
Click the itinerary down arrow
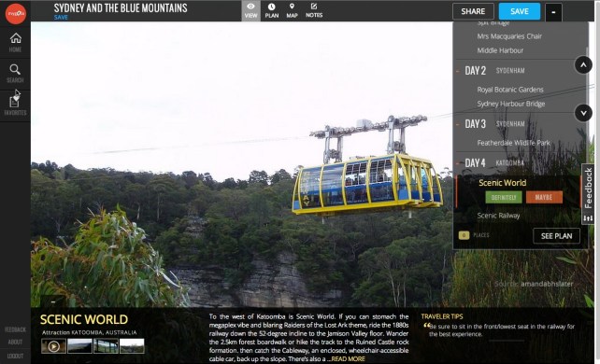tap(583, 113)
